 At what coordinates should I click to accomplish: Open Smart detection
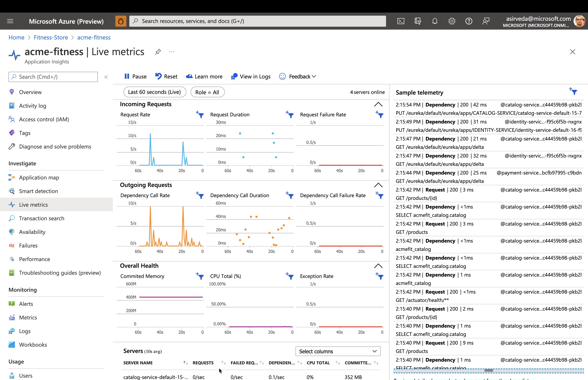click(38, 191)
